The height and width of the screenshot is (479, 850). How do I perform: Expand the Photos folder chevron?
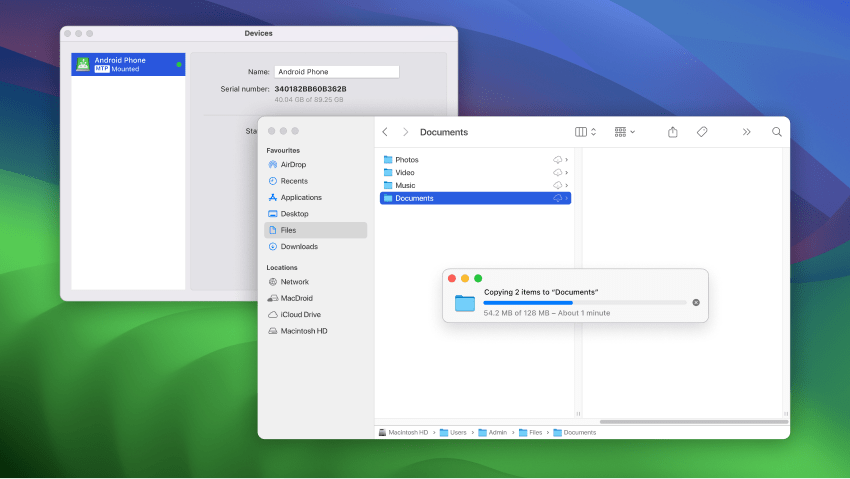(566, 159)
